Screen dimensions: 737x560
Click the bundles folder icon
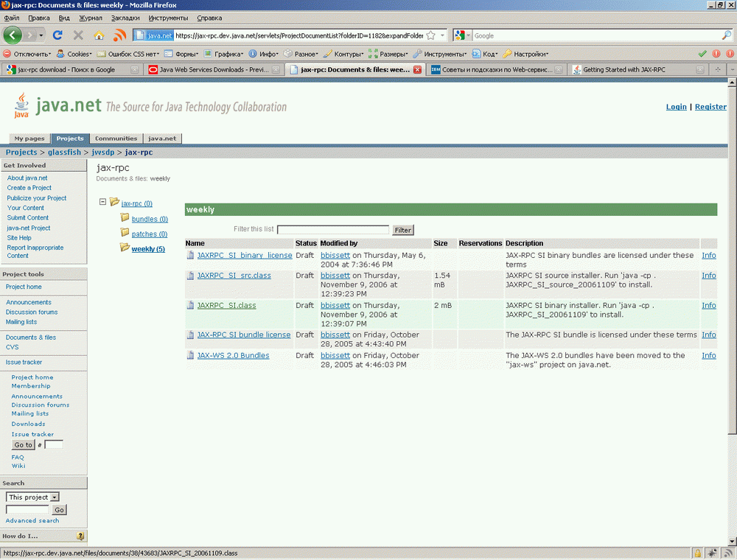tap(125, 217)
